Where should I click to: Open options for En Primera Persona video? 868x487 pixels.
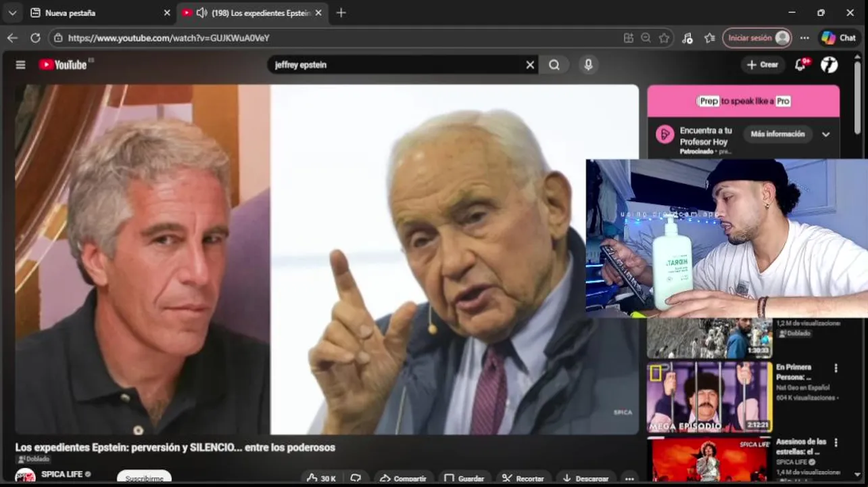click(836, 369)
